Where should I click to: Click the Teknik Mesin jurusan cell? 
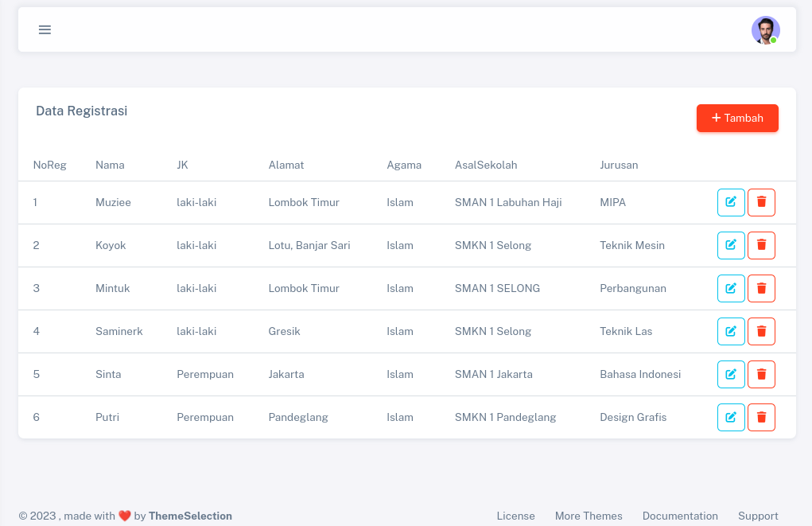tap(631, 246)
